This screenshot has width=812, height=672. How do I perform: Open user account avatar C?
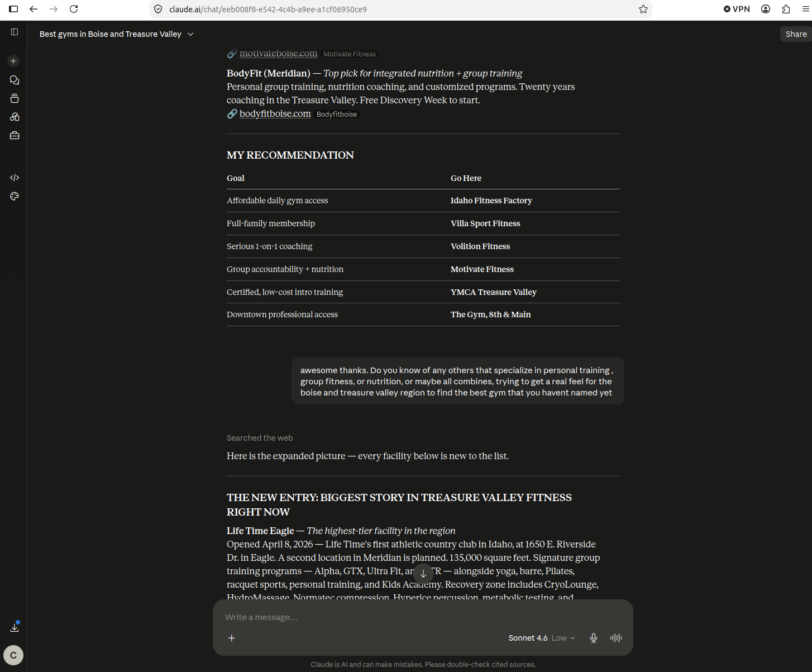point(13,655)
